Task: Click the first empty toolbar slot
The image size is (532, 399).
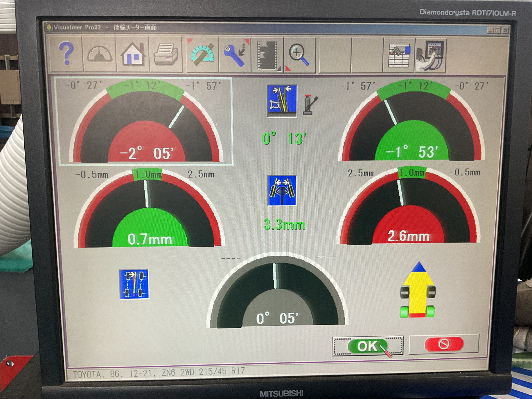Action: point(335,55)
